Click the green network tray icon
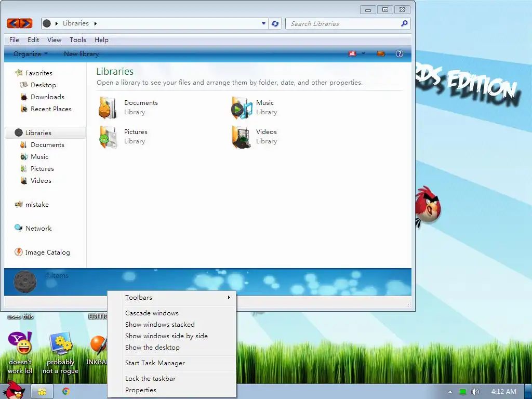 coord(463,392)
